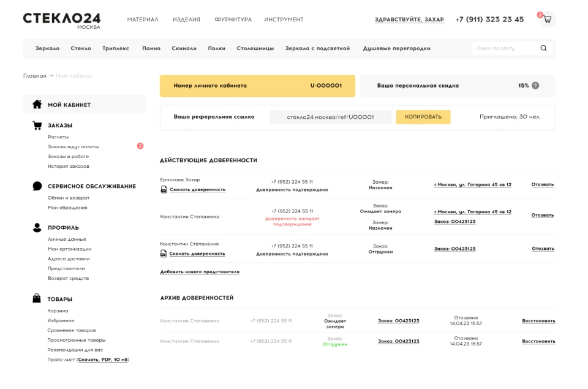This screenshot has height=389, width=588.
Task: Click document icon in third Константин Степаненко row
Action: pos(164,254)
